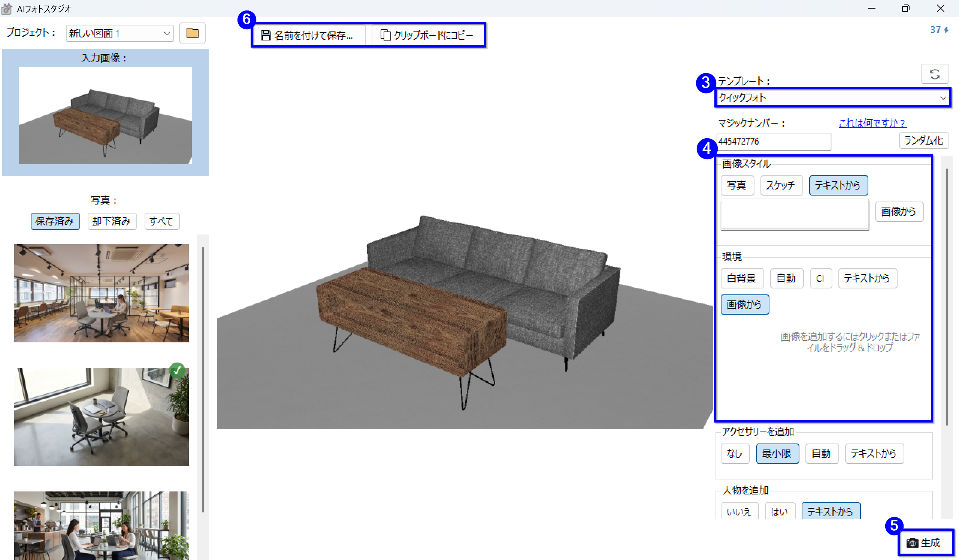Minimize the AIフォトスタジオ window

(x=871, y=8)
